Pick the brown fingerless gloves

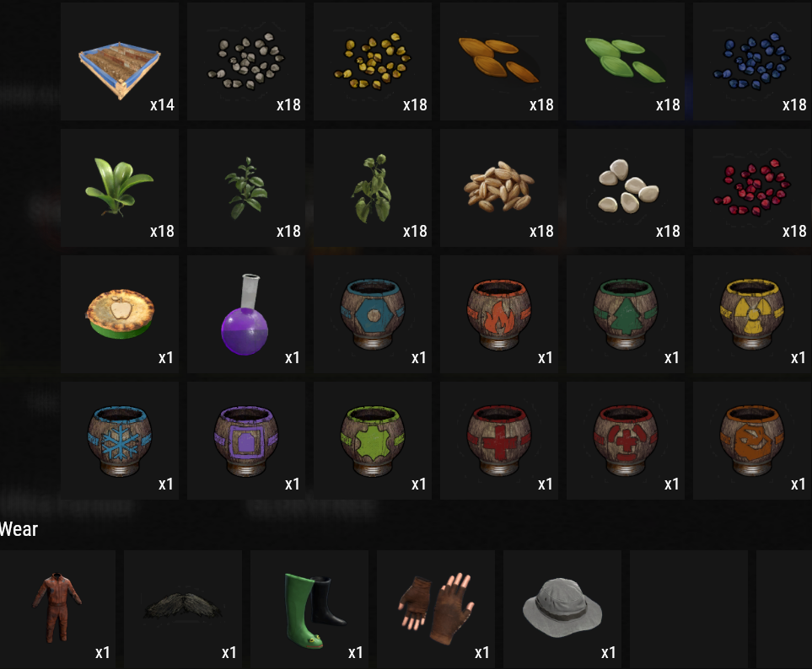pos(436,609)
